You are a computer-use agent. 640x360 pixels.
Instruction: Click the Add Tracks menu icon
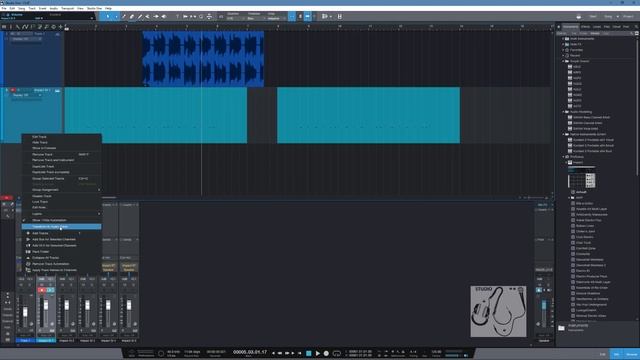point(28,233)
